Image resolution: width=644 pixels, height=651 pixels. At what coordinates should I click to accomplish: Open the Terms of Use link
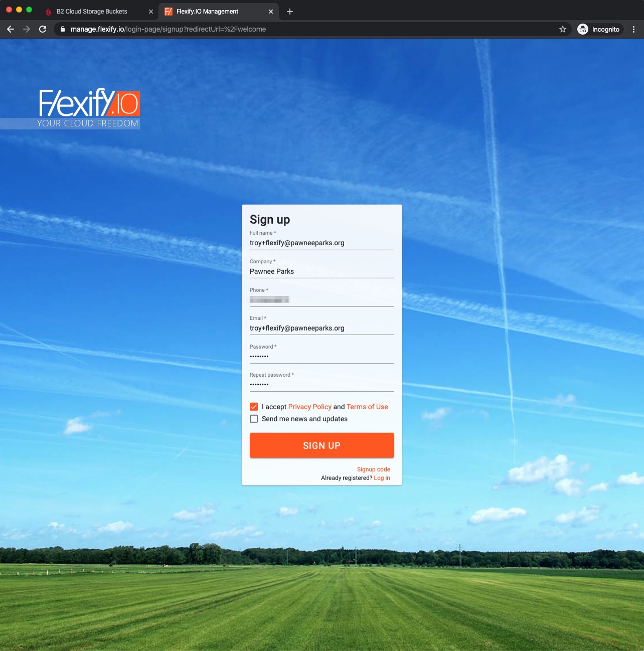tap(367, 407)
